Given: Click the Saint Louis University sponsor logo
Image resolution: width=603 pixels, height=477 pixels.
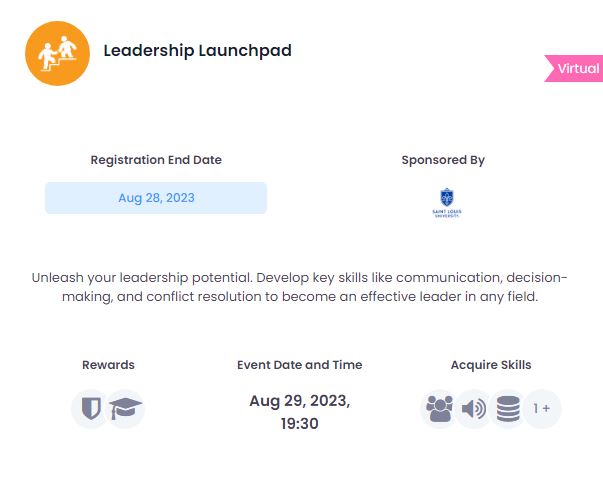Looking at the screenshot, I should click(446, 203).
